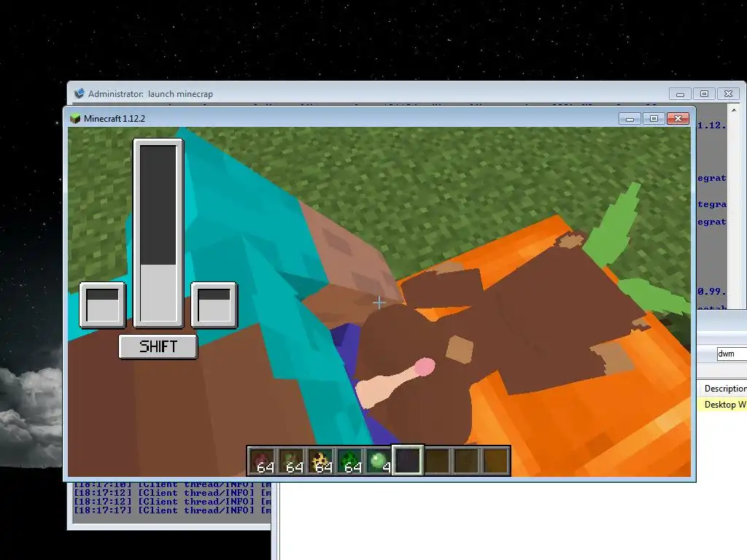The height and width of the screenshot is (560, 747).
Task: Click the [18:17:17] console log line
Action: coord(172,510)
